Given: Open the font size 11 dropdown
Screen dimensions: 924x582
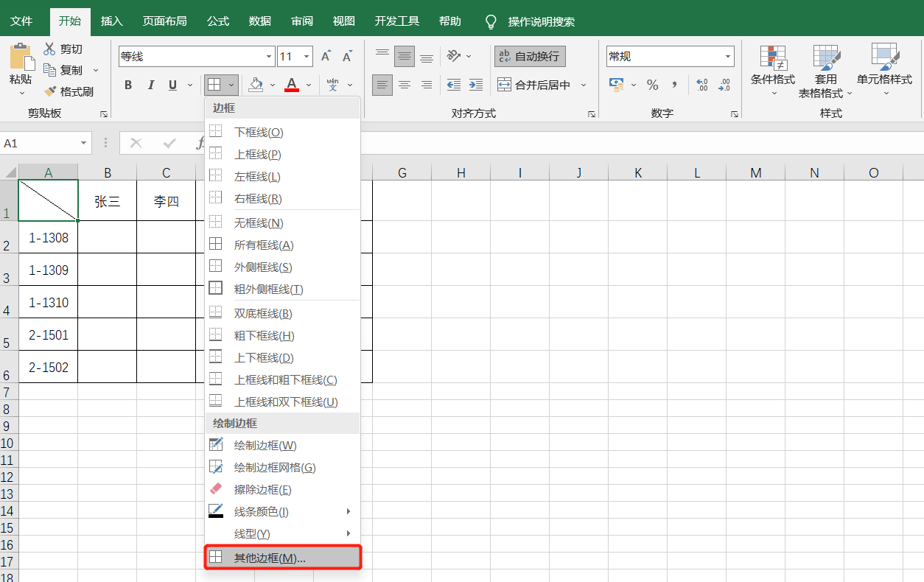Looking at the screenshot, I should pyautogui.click(x=307, y=57).
